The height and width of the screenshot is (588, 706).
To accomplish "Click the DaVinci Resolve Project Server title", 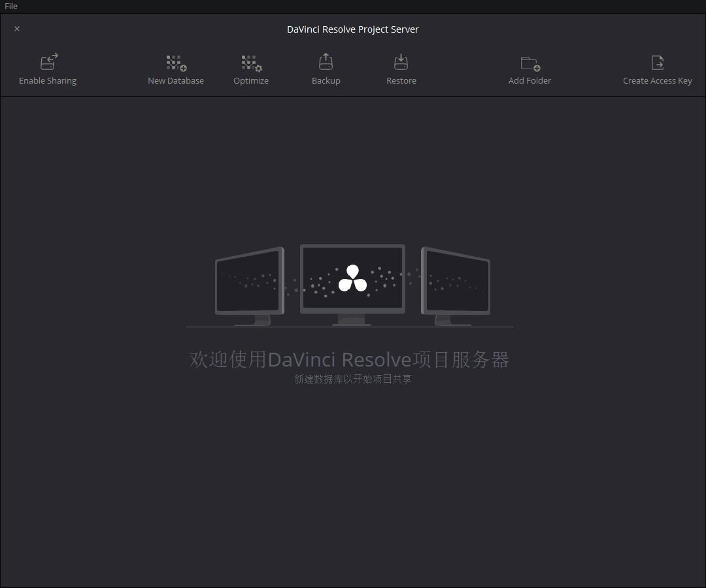I will pos(352,29).
